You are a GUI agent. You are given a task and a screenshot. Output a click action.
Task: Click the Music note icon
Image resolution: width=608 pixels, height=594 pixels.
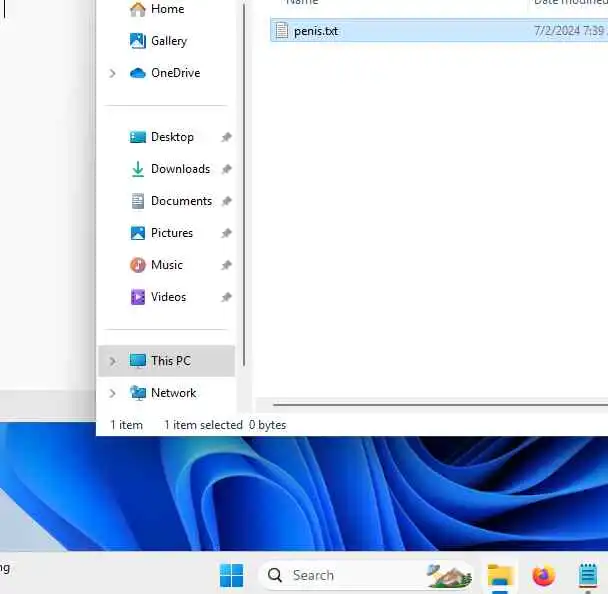point(138,265)
